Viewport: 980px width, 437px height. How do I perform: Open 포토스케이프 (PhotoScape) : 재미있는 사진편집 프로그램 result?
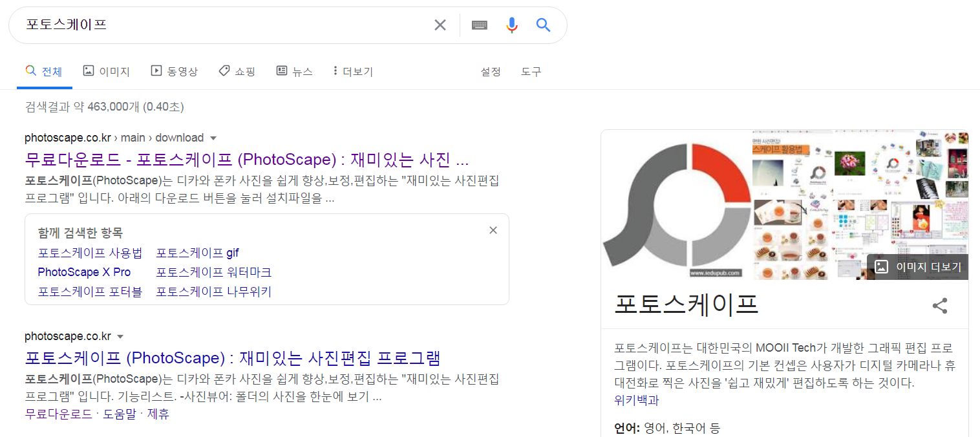click(233, 357)
